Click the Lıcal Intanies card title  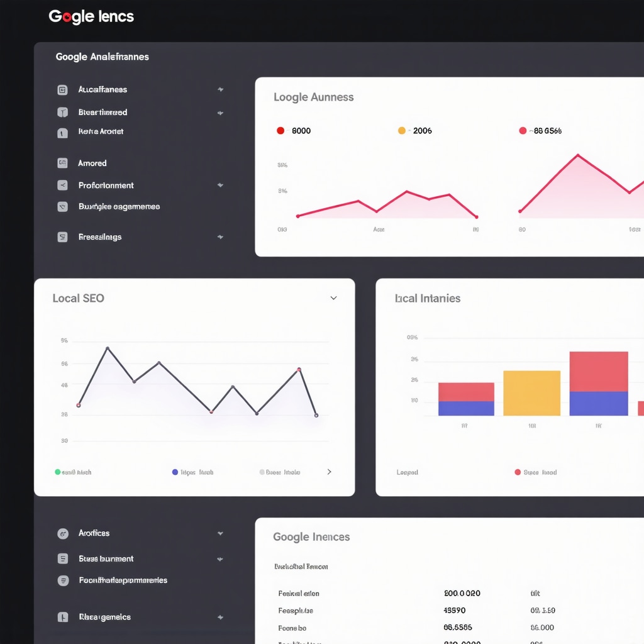(428, 298)
